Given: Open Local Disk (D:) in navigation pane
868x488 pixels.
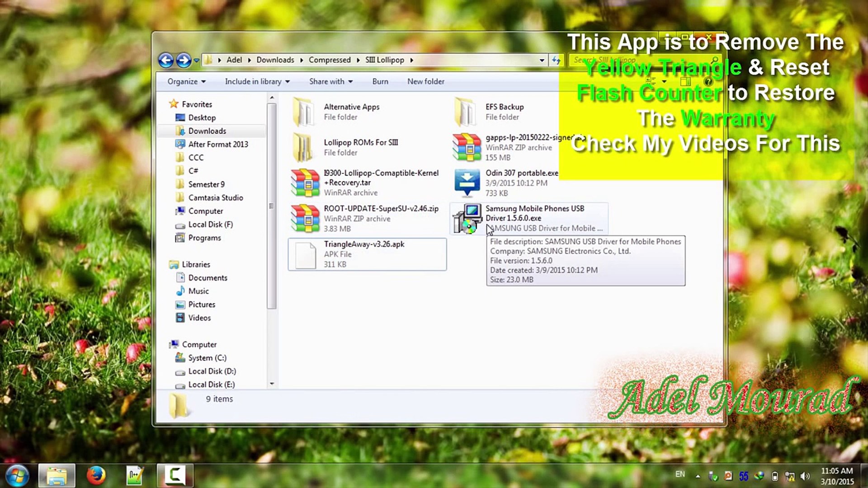Looking at the screenshot, I should (x=212, y=371).
